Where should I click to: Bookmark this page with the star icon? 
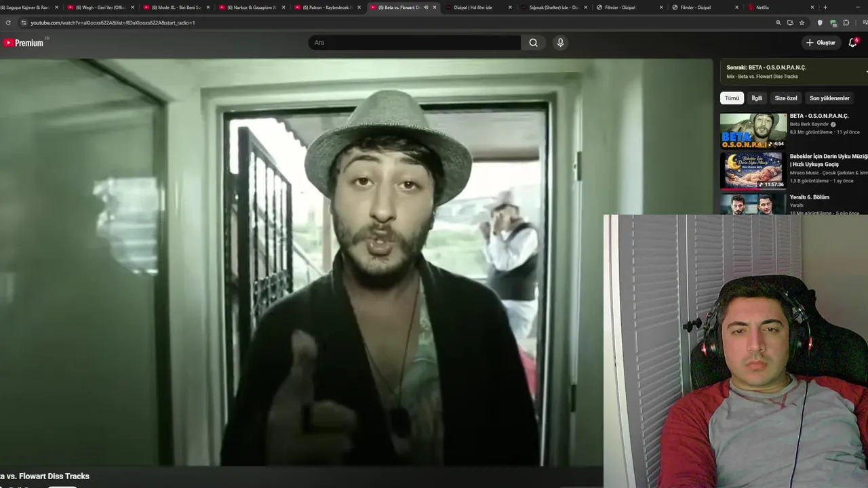pyautogui.click(x=802, y=22)
